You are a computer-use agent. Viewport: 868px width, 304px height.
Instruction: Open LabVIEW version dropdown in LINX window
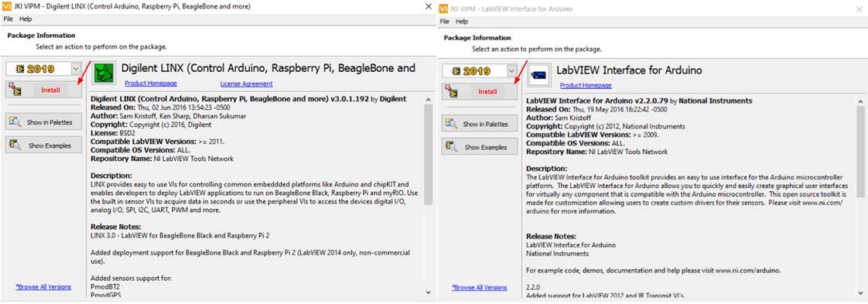[x=76, y=69]
